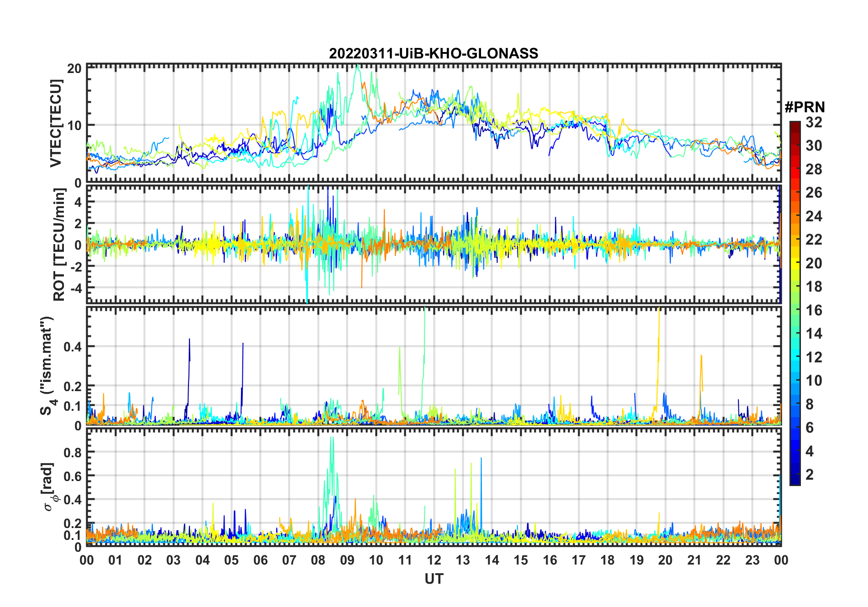Click the ROT [TECU/min] y-axis label
The height and width of the screenshot is (607, 868).
pos(59,245)
